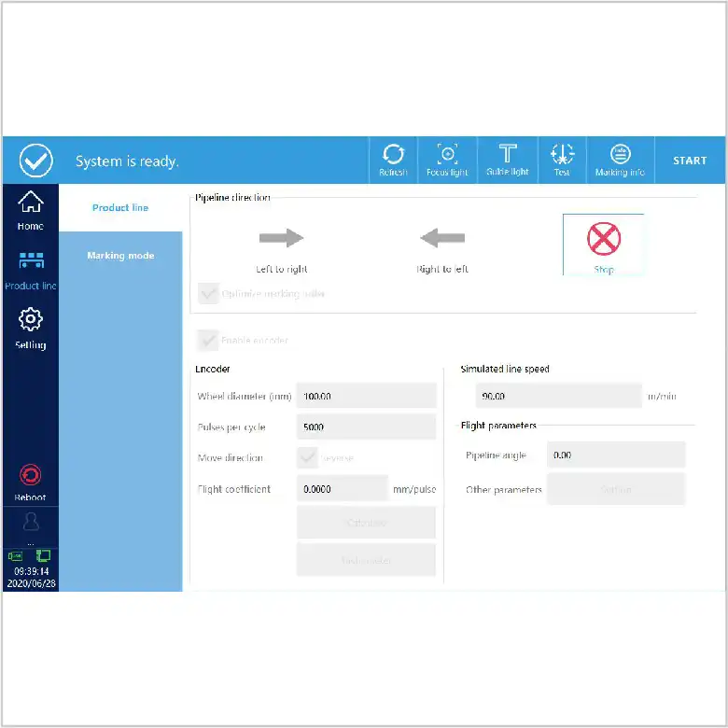Switch to the Marking mode tab
The width and height of the screenshot is (728, 728).
coord(120,256)
